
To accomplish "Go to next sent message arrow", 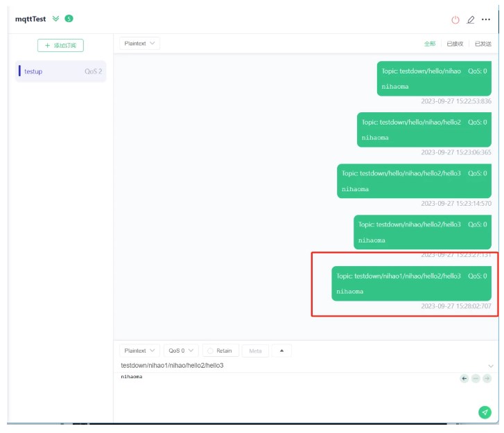I will coord(487,378).
